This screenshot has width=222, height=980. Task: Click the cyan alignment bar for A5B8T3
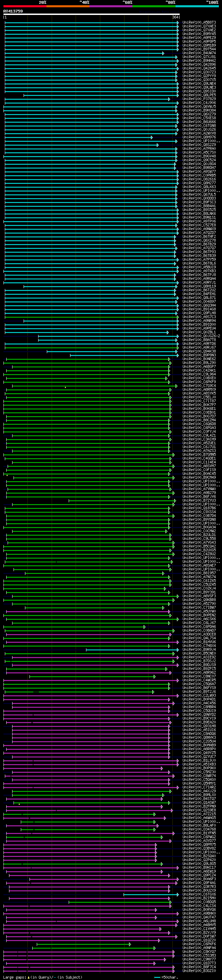[92, 23]
